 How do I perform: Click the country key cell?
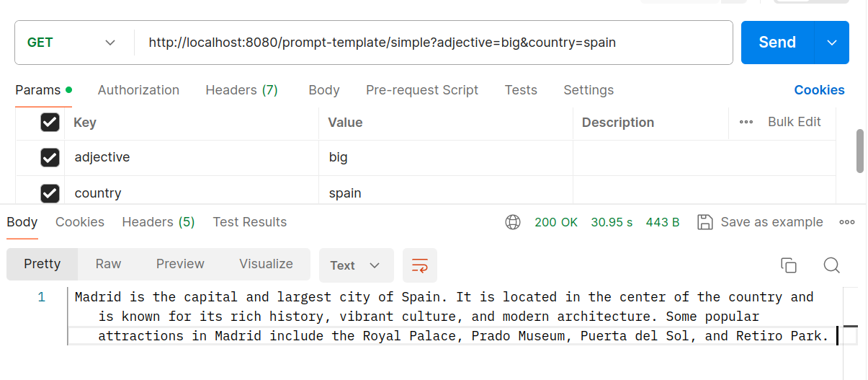(x=192, y=191)
